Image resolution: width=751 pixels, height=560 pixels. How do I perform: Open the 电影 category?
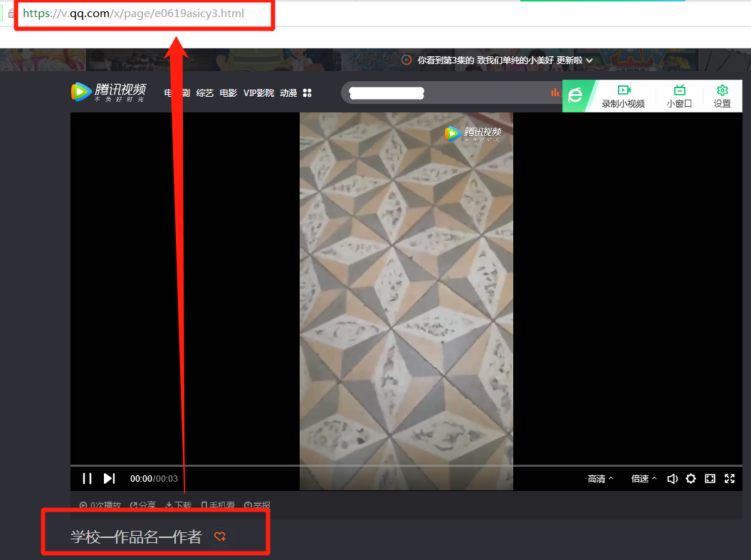click(x=229, y=93)
